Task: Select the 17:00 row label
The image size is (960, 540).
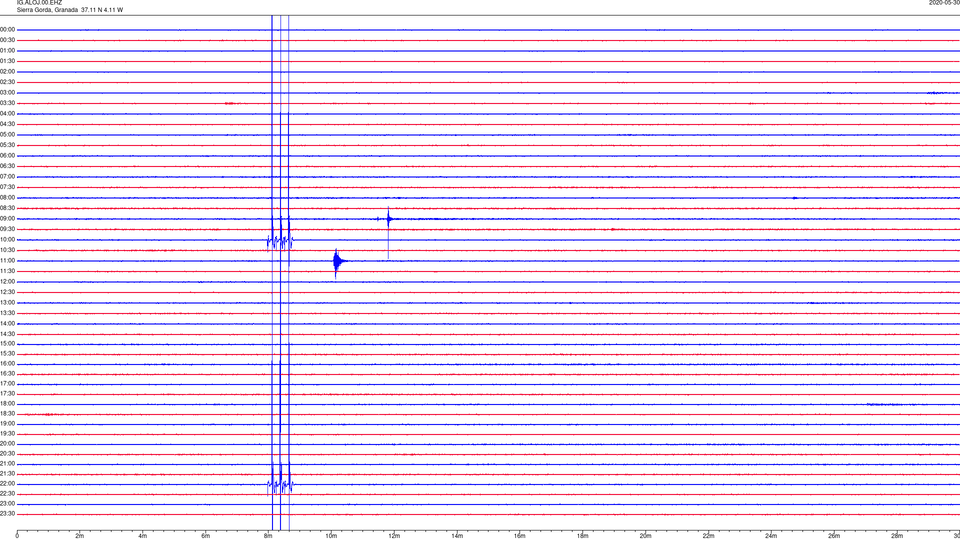Action: pos(8,384)
